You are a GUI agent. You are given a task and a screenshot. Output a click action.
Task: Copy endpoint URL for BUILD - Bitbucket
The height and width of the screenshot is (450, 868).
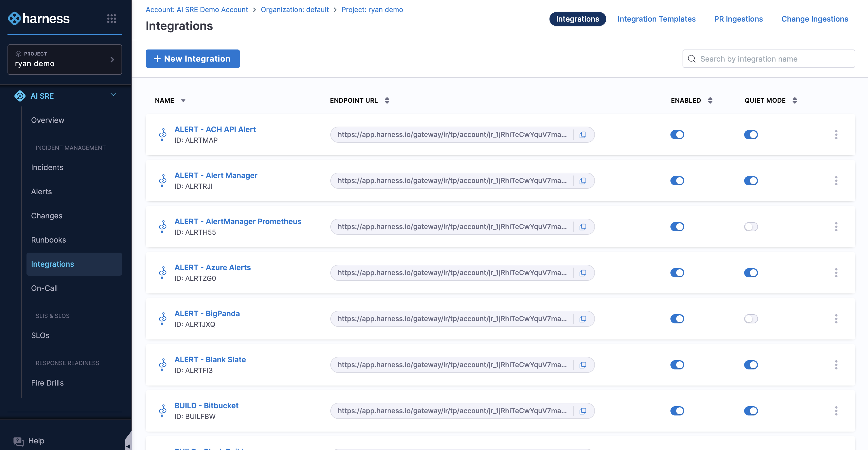(x=583, y=411)
